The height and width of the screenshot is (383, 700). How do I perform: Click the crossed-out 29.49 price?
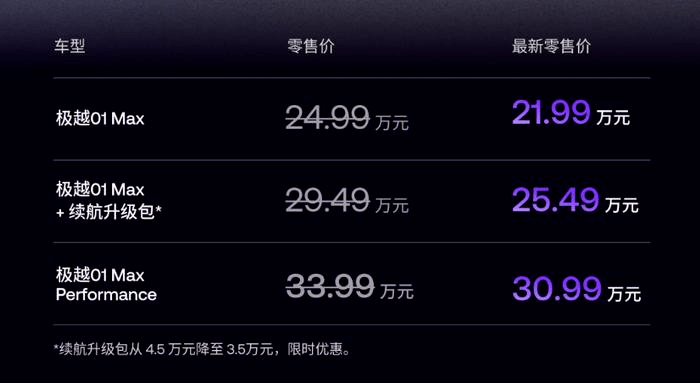[328, 200]
